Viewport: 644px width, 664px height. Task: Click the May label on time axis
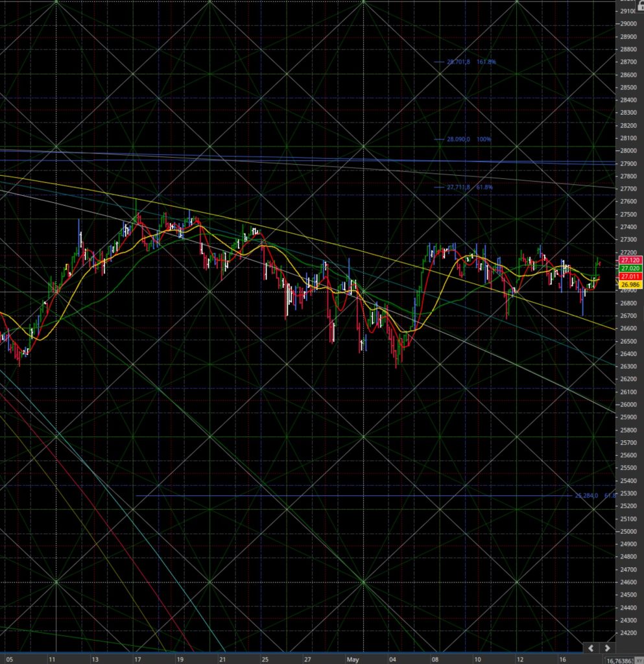(353, 659)
